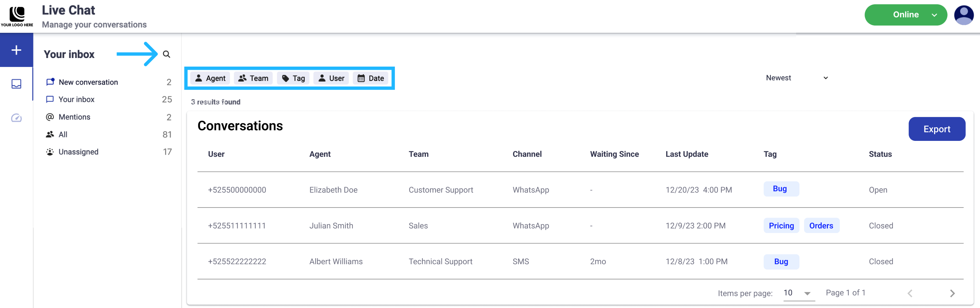Go to the previous page arrow

coord(910,293)
